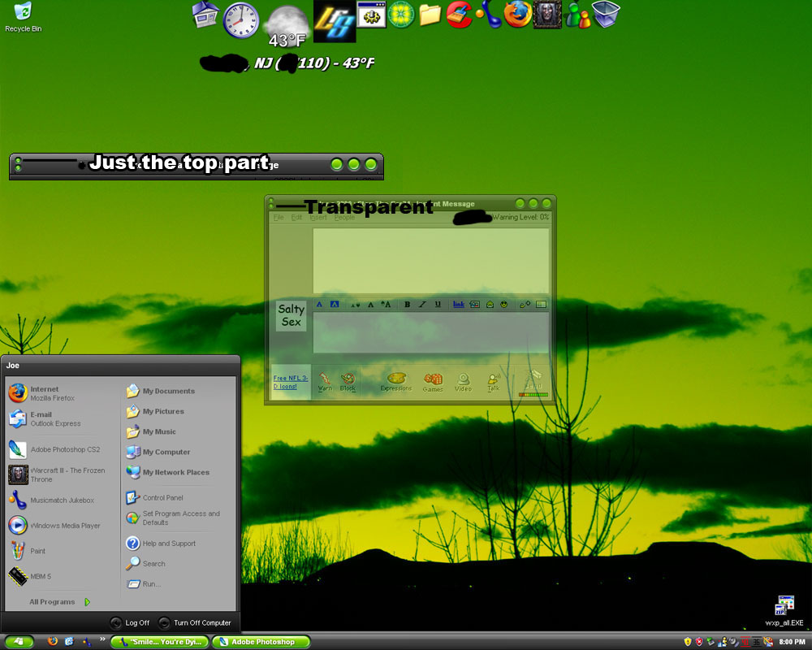Open My Documents in the Start menu
The image size is (812, 650).
coord(161,391)
